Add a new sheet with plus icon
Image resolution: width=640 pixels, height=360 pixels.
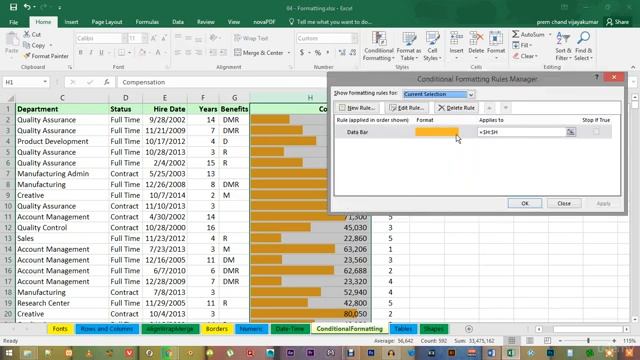(469, 329)
